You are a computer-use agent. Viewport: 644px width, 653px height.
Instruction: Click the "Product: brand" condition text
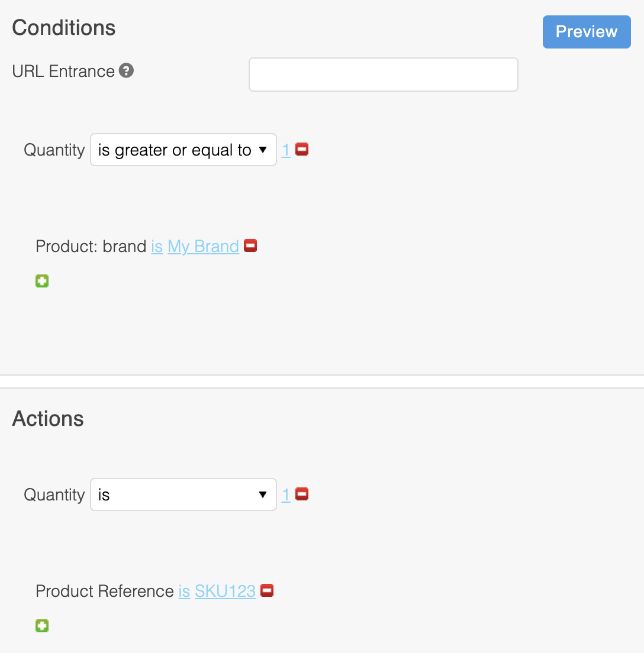click(x=91, y=246)
